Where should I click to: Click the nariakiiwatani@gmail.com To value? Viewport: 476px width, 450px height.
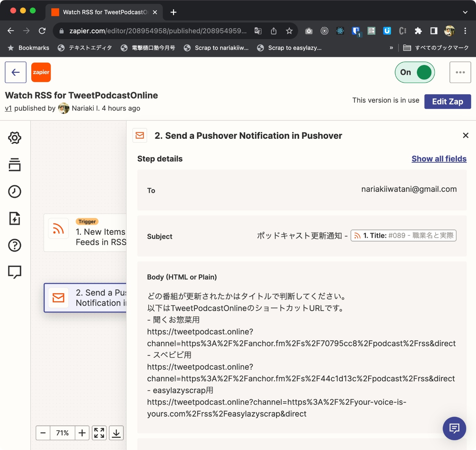(409, 189)
